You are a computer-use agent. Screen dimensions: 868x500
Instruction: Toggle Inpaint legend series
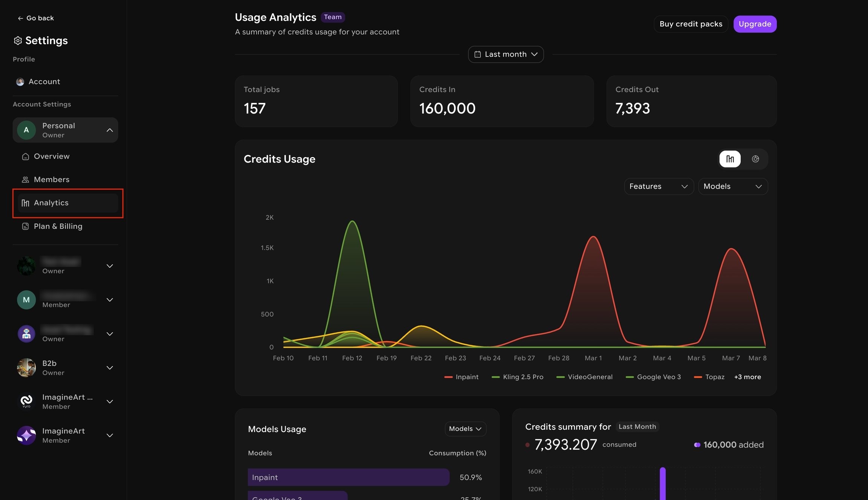coord(461,377)
